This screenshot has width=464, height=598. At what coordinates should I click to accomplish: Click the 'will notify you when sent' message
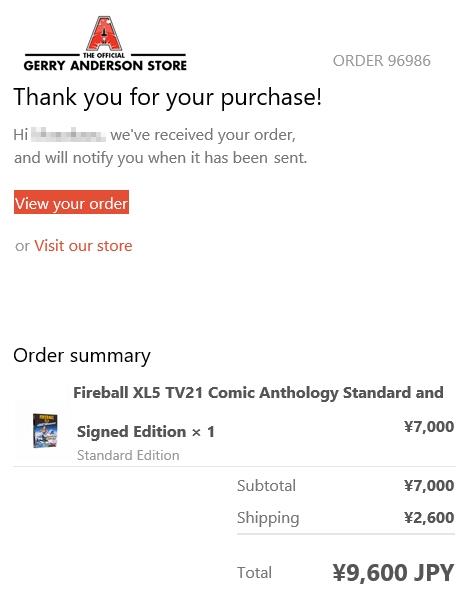(x=161, y=158)
